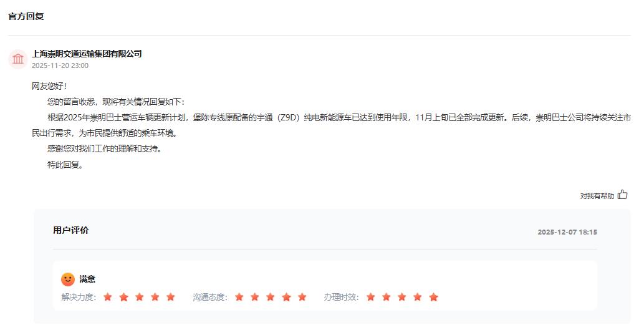Select the fifth star of 办理时效

coord(433,297)
